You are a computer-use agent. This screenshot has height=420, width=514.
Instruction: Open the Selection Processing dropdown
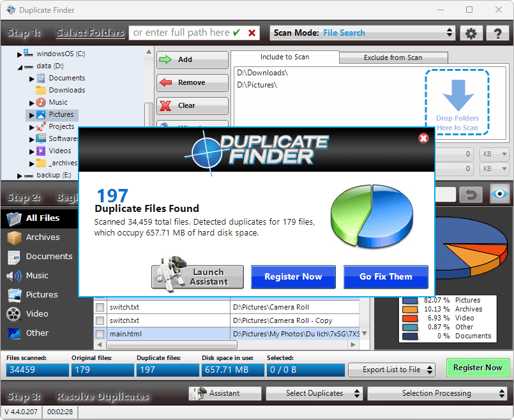pos(436,393)
